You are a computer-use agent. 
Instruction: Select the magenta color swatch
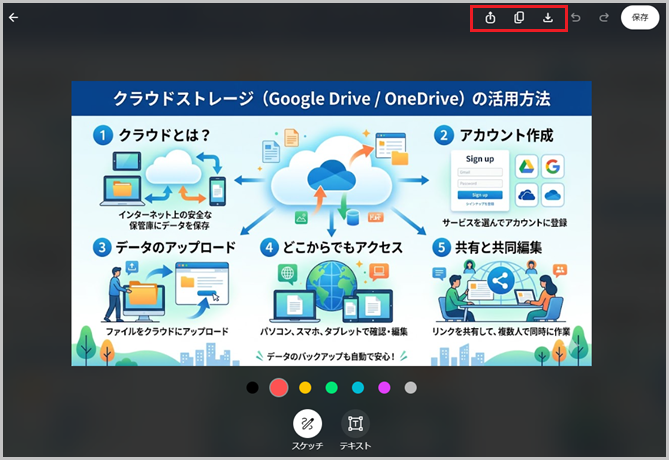384,387
